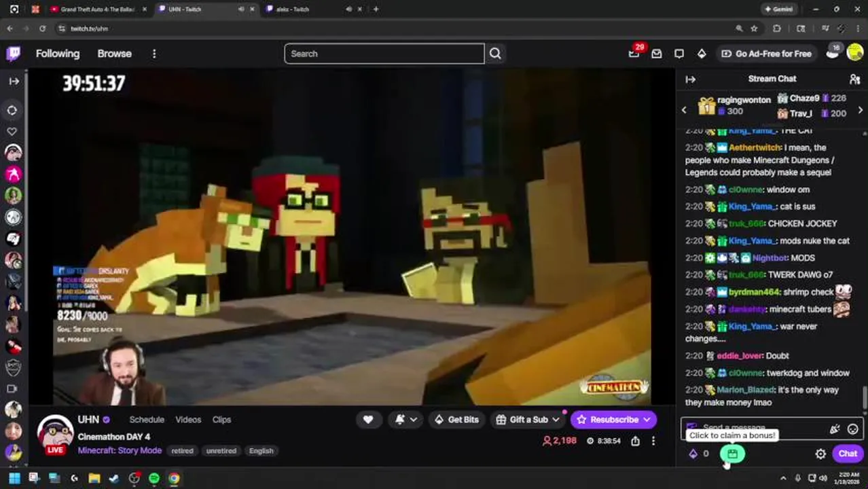Open the Minecraft: Story Mode category link

click(120, 450)
